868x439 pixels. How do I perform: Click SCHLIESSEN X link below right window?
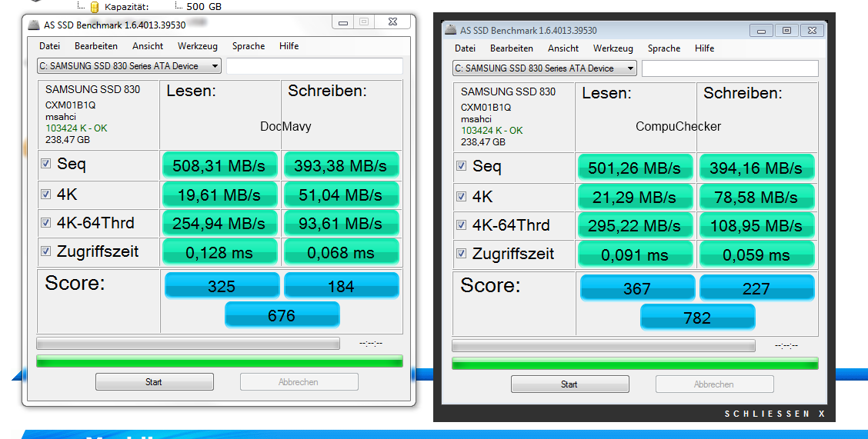tap(775, 414)
